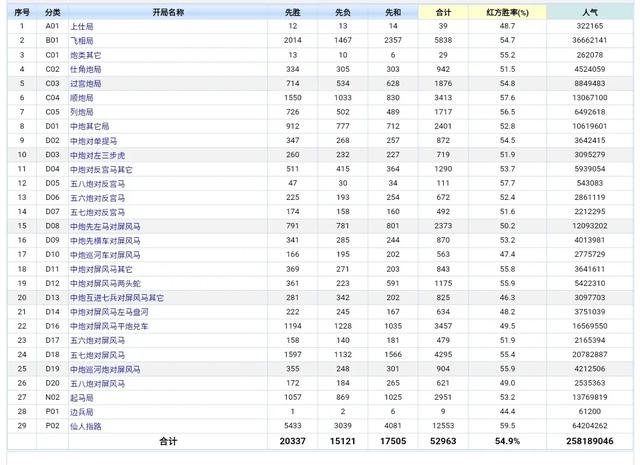Screen dimensions: 640x465
Task: Sort by the 开局名称 column header
Action: 168,13
